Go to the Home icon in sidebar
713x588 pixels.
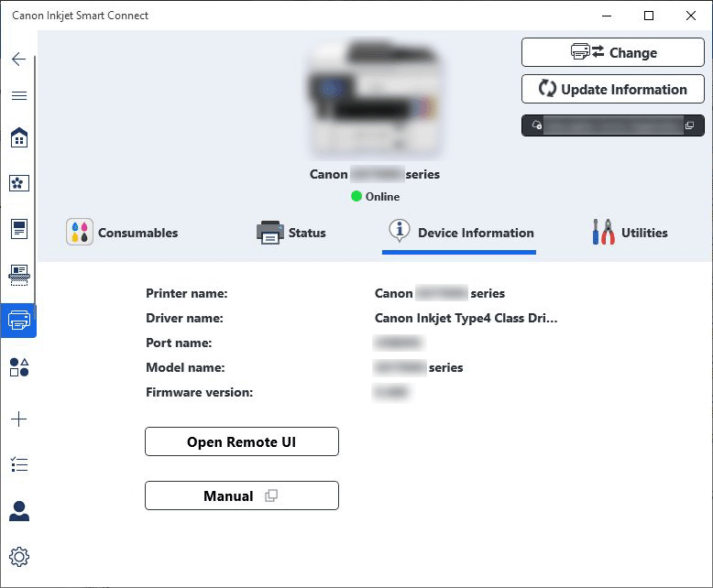tap(18, 138)
